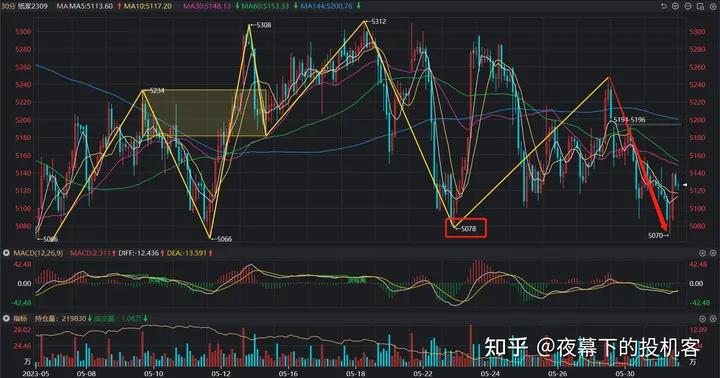
Task: Click the MA5:5113.60 indicator label
Action: (91, 6)
